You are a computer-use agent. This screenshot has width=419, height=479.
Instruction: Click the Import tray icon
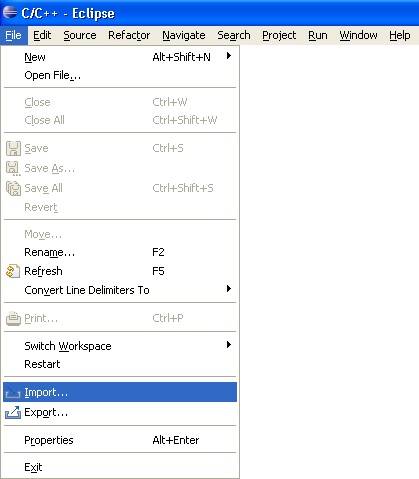[x=13, y=393]
